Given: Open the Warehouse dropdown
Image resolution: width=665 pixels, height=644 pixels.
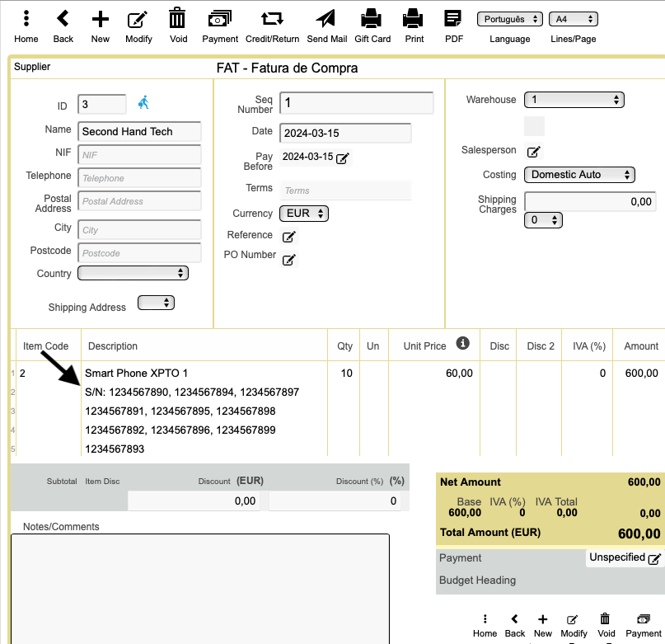Looking at the screenshot, I should [574, 100].
